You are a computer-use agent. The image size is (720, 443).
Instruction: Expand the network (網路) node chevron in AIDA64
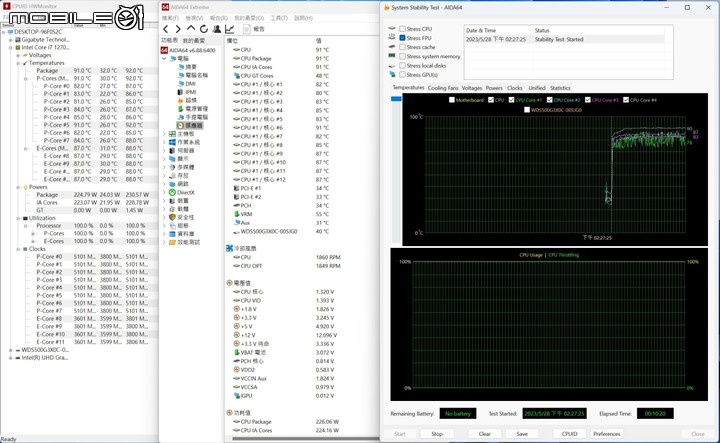pos(164,184)
